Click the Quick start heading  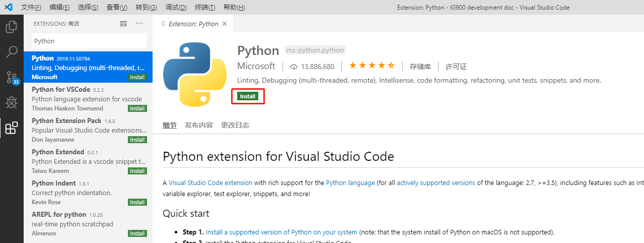186,213
